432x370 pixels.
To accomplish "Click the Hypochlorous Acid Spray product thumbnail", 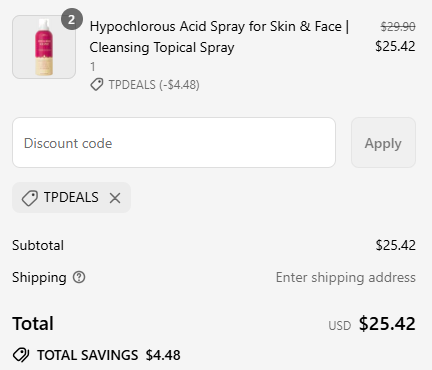I will pos(44,47).
